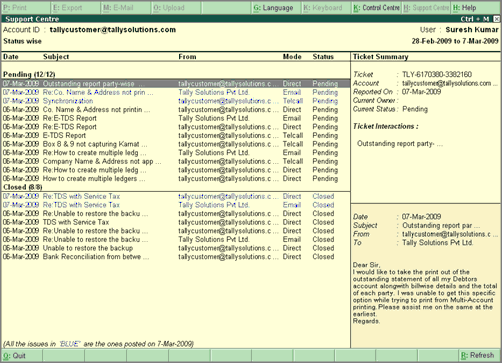Viewport: 502px width, 363px height.
Task: Click the user name Suresh Kumar
Action: 472,30
